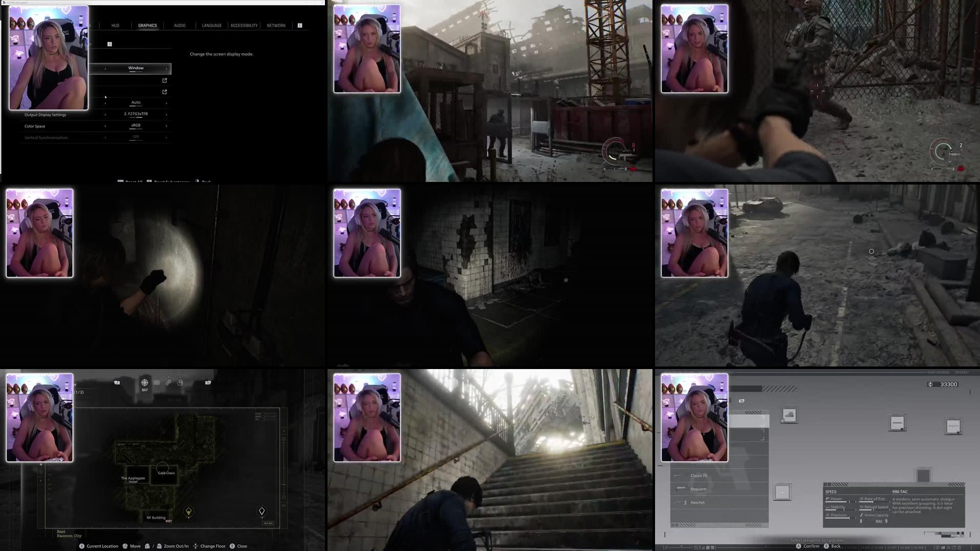Open the Display Mode selector showing Window
980x551 pixels.
tap(136, 68)
